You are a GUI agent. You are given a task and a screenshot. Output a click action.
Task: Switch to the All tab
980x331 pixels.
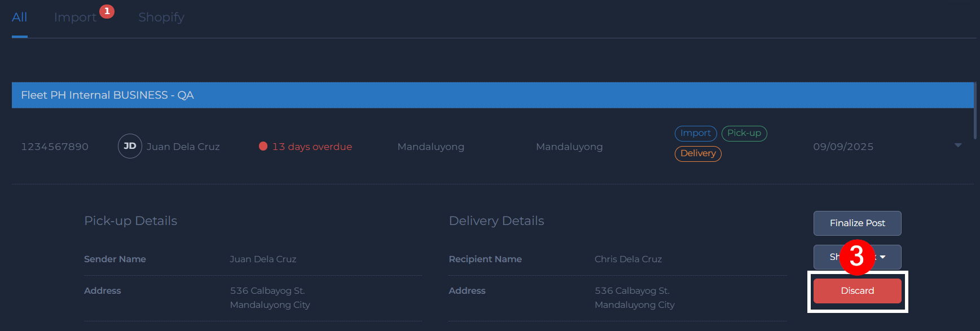[x=19, y=17]
